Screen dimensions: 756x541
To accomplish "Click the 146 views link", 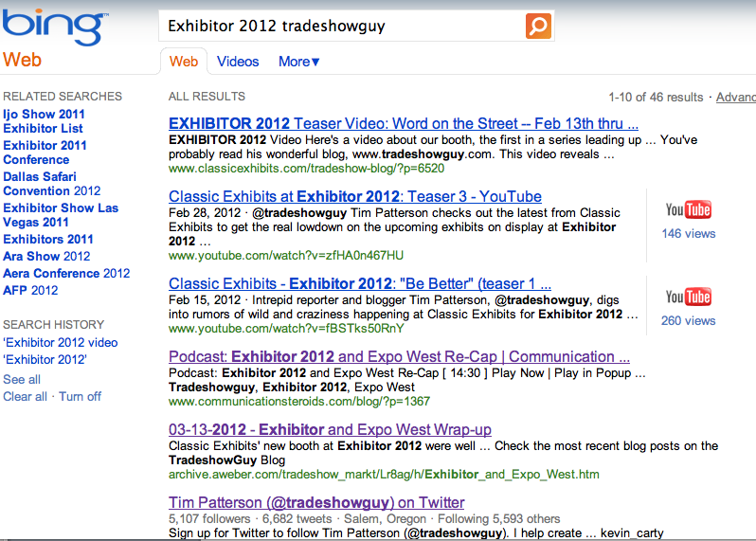I will 689,234.
